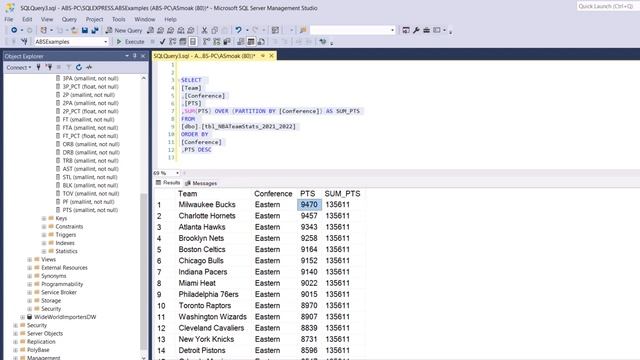The width and height of the screenshot is (640, 360).
Task: Open the Object Explorer window position dropdown arrow
Action: pos(127,56)
